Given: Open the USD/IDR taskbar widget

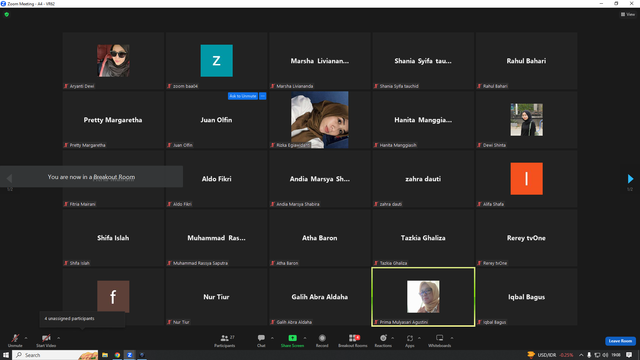Looking at the screenshot, I should point(550,355).
